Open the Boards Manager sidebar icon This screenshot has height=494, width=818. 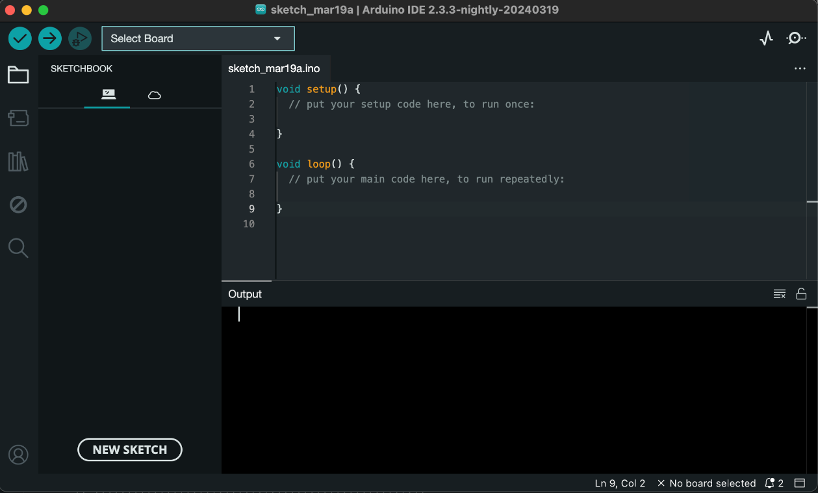[x=18, y=118]
